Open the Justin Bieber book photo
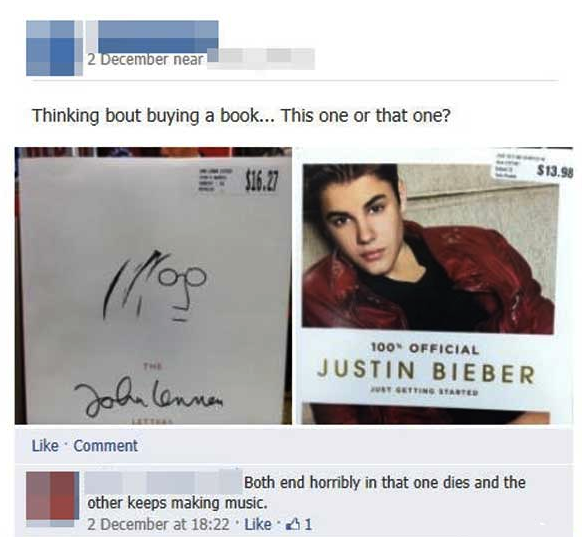The height and width of the screenshot is (537, 582). pyautogui.click(x=434, y=285)
